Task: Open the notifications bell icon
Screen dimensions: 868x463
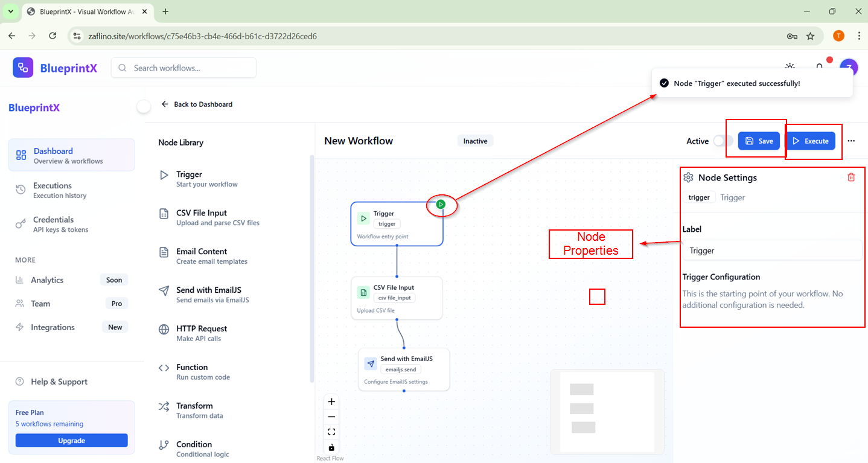Action: click(820, 67)
